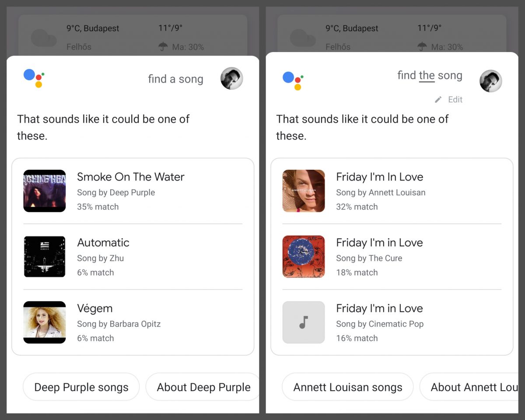Click the underlined word 'the' in query
This screenshot has height=420, width=525.
pos(427,76)
